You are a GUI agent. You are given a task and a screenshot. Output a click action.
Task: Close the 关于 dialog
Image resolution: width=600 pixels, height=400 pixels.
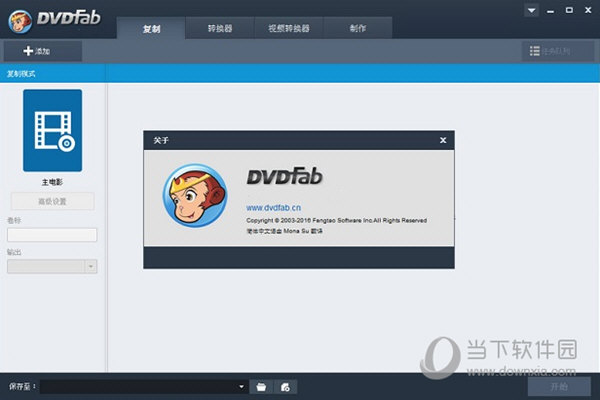[443, 140]
